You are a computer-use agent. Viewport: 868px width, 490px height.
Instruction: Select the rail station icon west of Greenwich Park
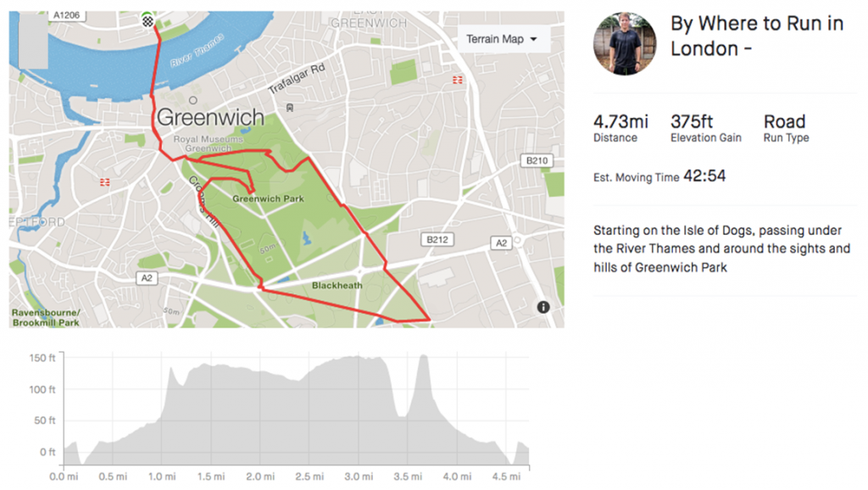[x=105, y=181]
